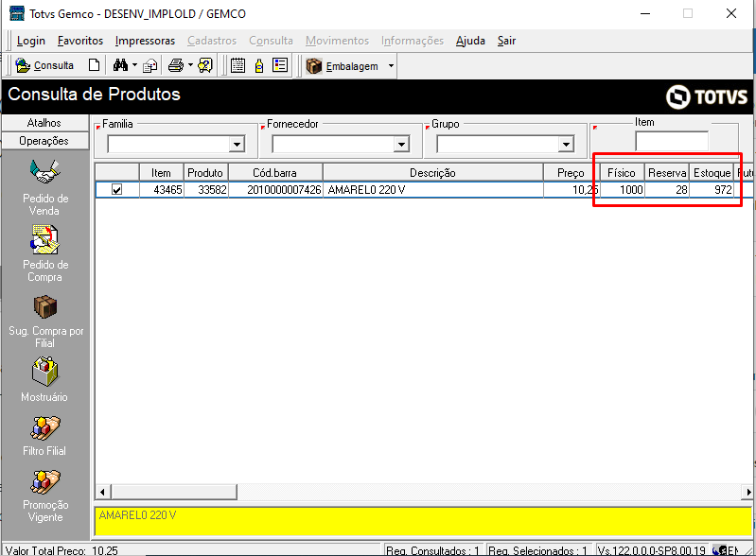Sort by the Descrição column header
This screenshot has height=556, width=756.
pos(433,172)
